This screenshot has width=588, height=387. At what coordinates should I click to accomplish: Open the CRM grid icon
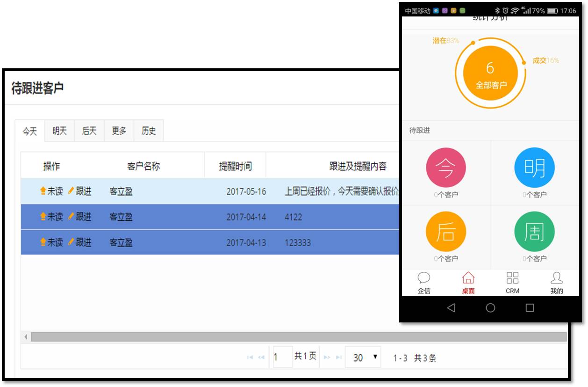(512, 279)
